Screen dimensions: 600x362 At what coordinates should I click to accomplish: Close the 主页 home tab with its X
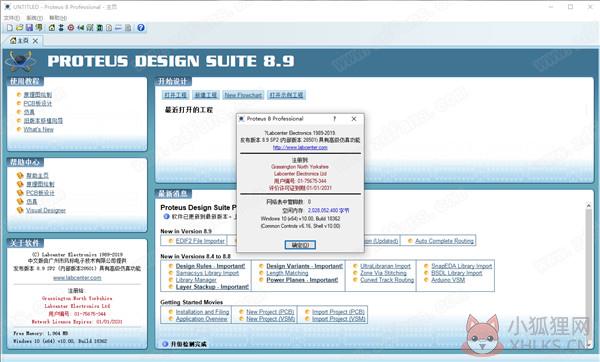(x=35, y=41)
